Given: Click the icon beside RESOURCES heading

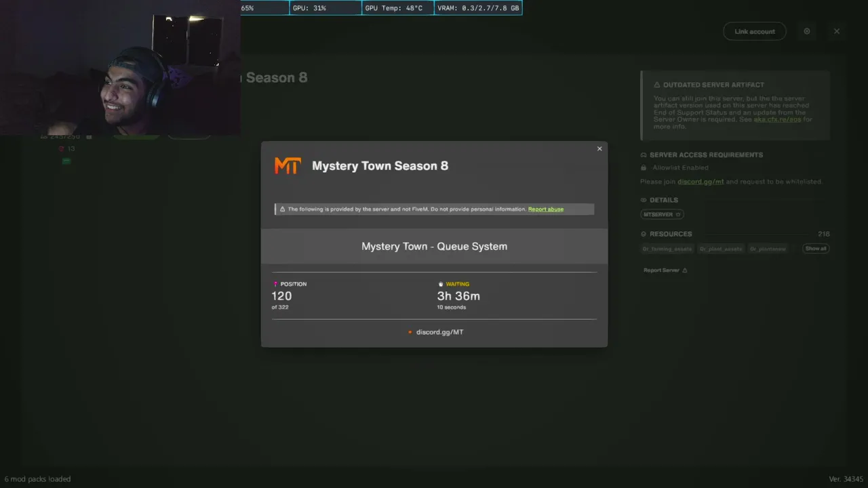Looking at the screenshot, I should click(x=644, y=234).
